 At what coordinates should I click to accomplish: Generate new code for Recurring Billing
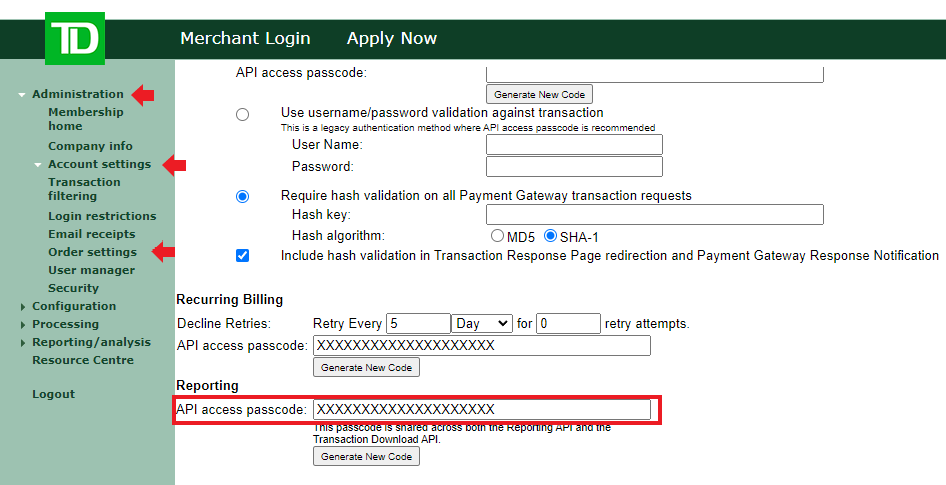pos(367,368)
